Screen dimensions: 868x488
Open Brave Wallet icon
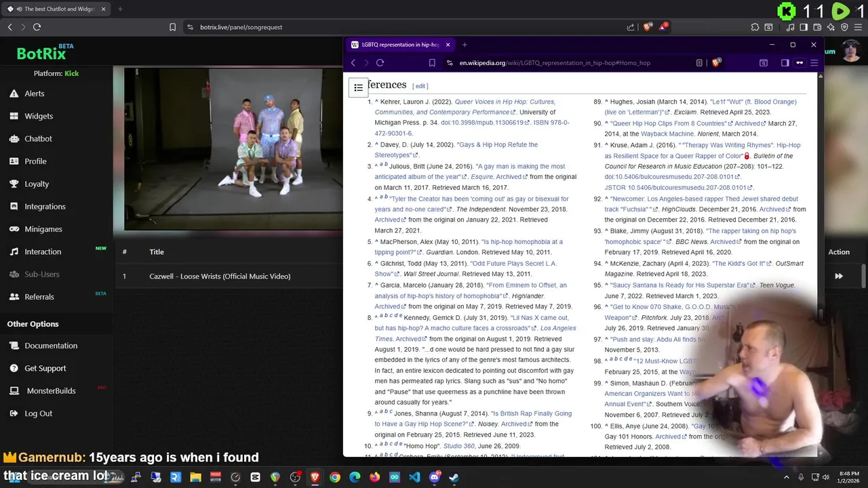click(817, 27)
